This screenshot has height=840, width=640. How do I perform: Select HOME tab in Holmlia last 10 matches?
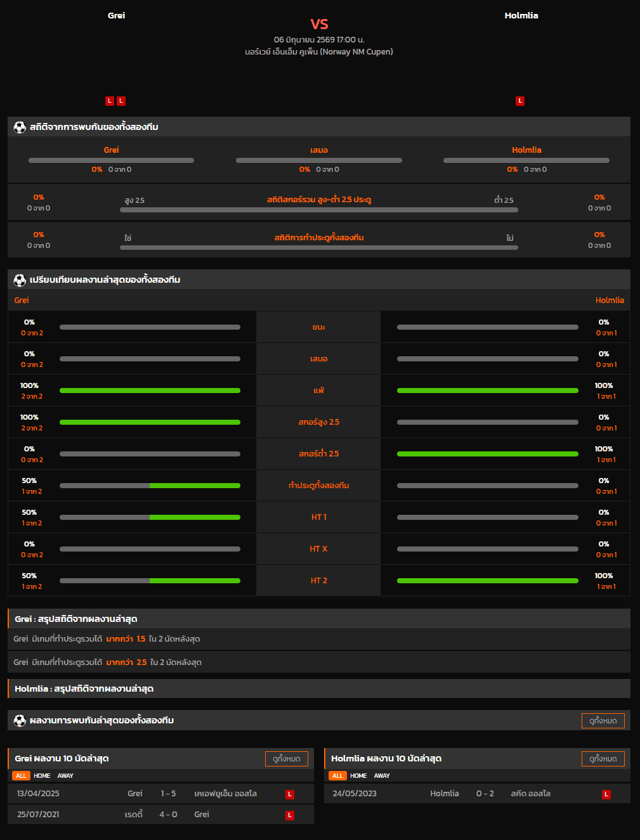(x=358, y=776)
